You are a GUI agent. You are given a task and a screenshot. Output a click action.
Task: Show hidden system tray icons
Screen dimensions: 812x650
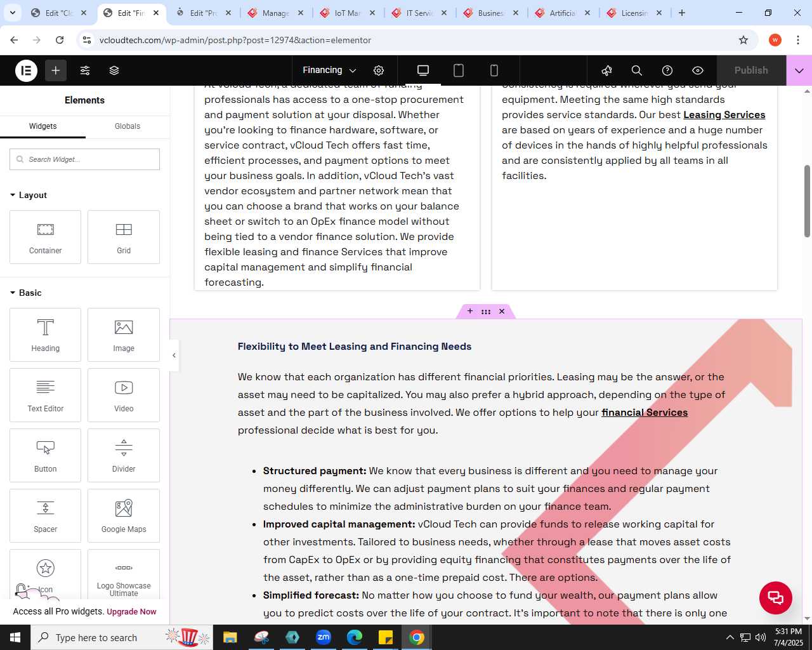[x=730, y=637]
